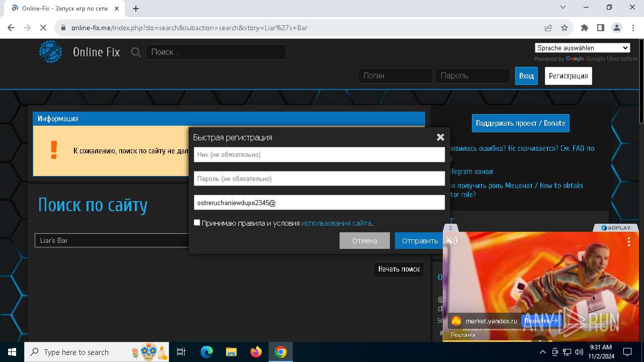Click Поддержать проект / Donate button
Viewport: 644px width, 362px height.
(521, 123)
